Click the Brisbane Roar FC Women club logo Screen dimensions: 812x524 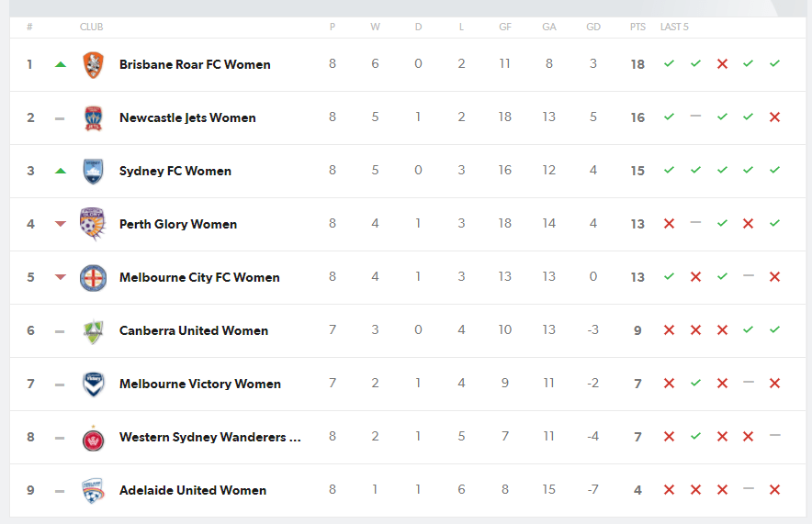pos(93,64)
